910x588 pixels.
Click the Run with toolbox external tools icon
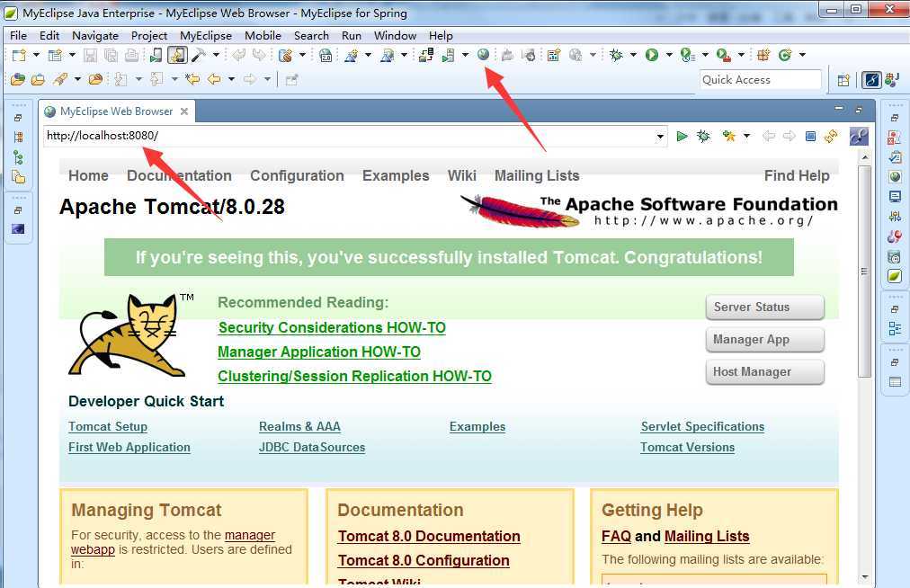coord(723,55)
